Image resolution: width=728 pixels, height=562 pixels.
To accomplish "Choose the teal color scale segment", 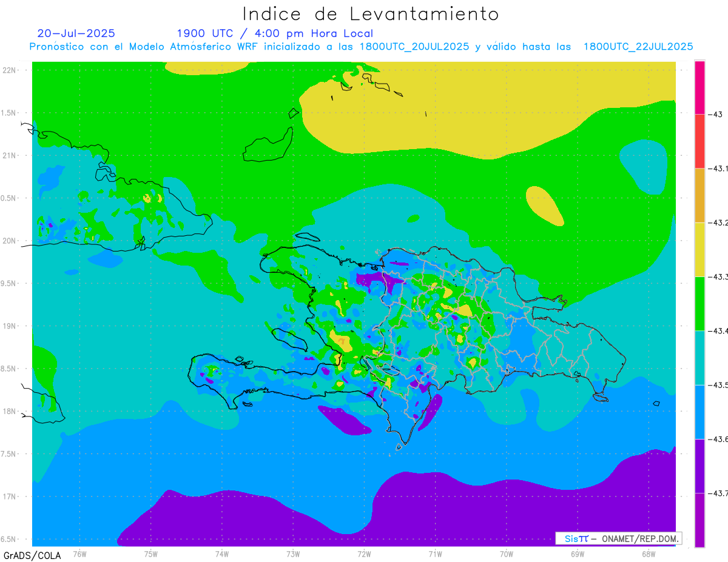I will 699,358.
